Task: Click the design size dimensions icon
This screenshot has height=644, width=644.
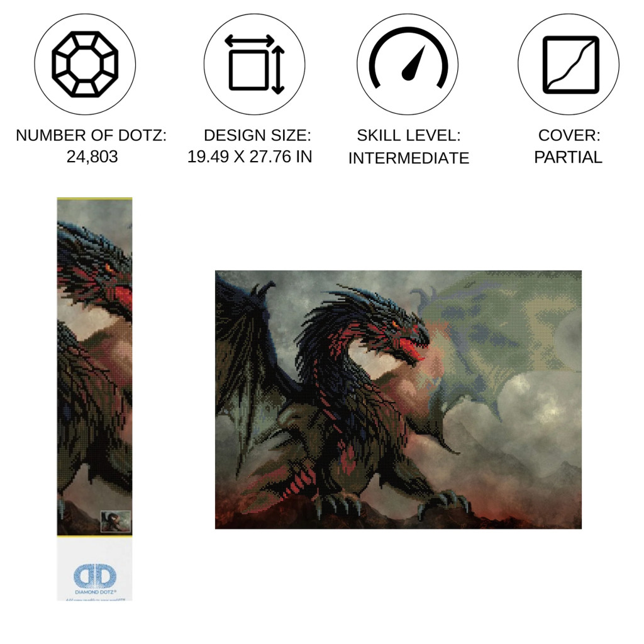Action: click(x=255, y=65)
